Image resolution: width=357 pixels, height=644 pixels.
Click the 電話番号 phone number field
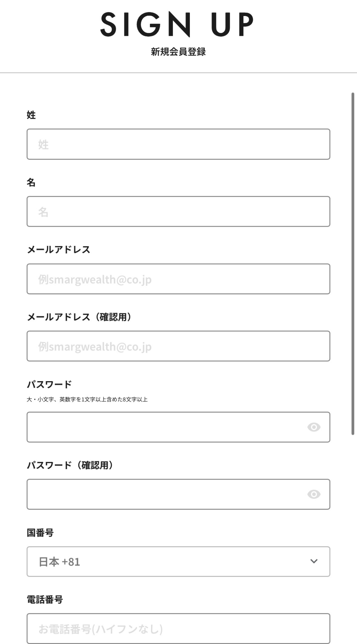(x=178, y=629)
